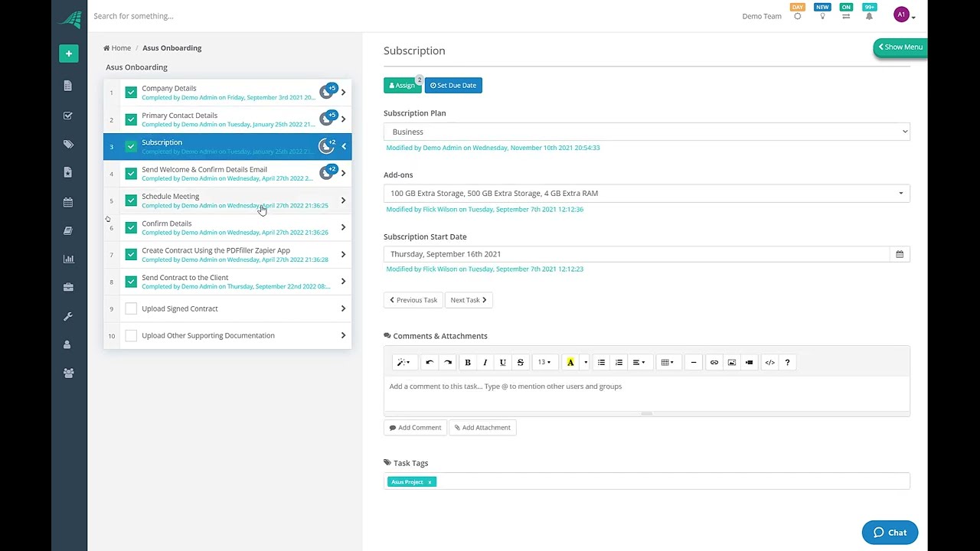Click the Assign button
This screenshot has width=980, height=551.
click(402, 86)
